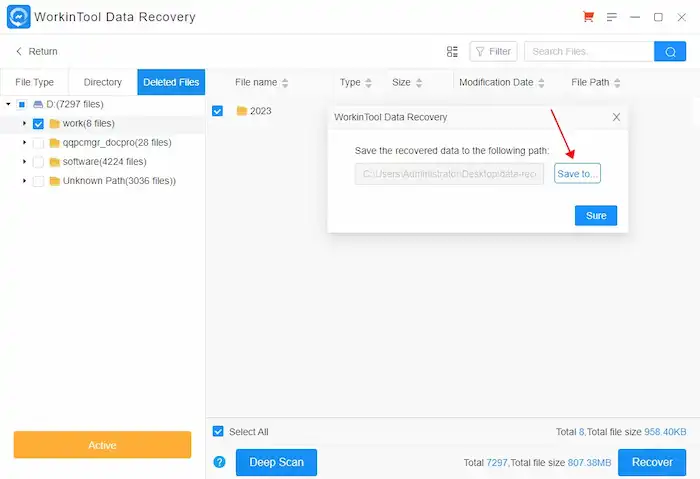
Task: Click the Unknown Path folder icon
Action: pos(54,181)
